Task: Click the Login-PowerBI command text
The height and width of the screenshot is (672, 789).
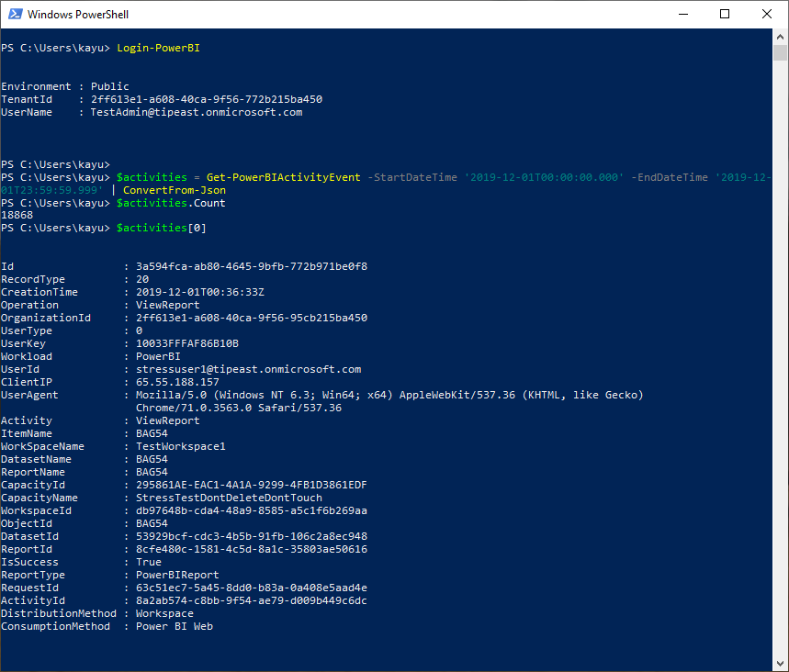Action: pos(158,48)
